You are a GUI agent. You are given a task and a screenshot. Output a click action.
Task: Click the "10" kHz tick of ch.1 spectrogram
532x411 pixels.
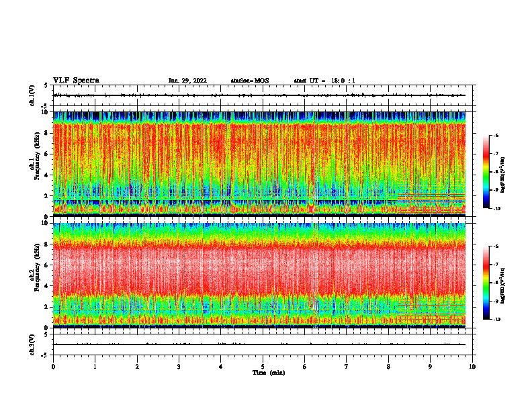click(46, 112)
